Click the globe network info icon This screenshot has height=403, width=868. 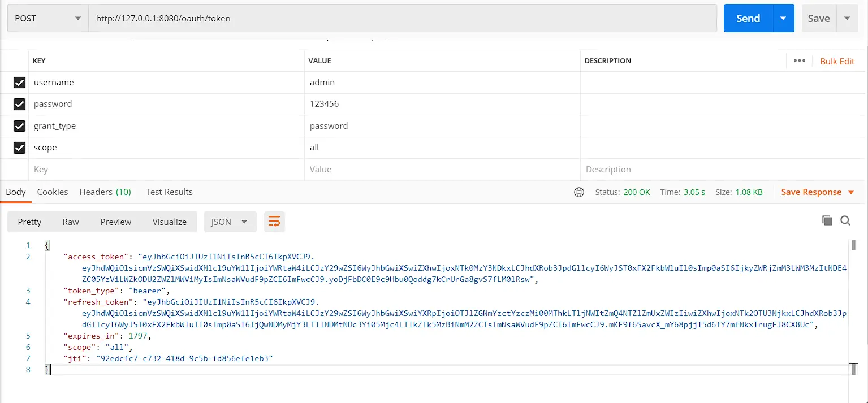[578, 192]
